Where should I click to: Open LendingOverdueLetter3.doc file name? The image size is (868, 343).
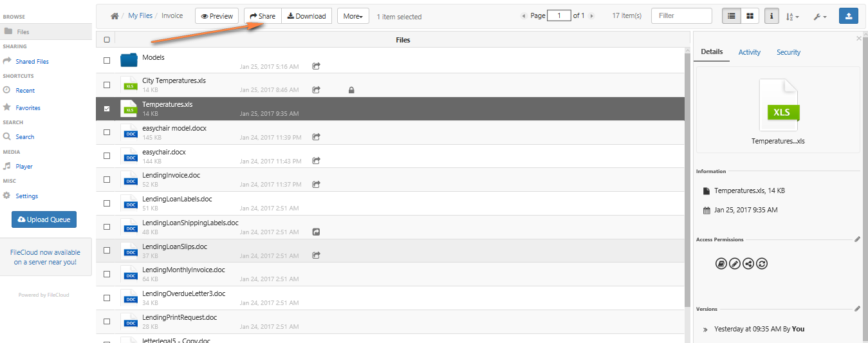(x=184, y=293)
